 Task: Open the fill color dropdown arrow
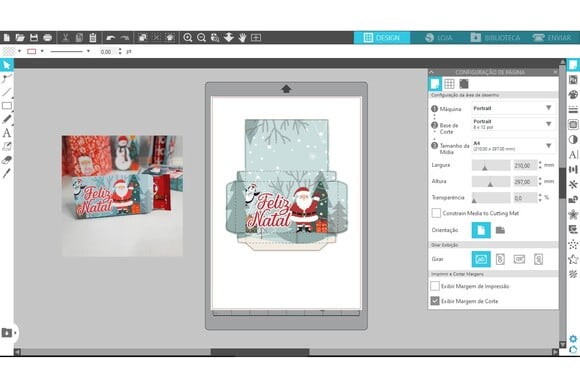point(20,51)
